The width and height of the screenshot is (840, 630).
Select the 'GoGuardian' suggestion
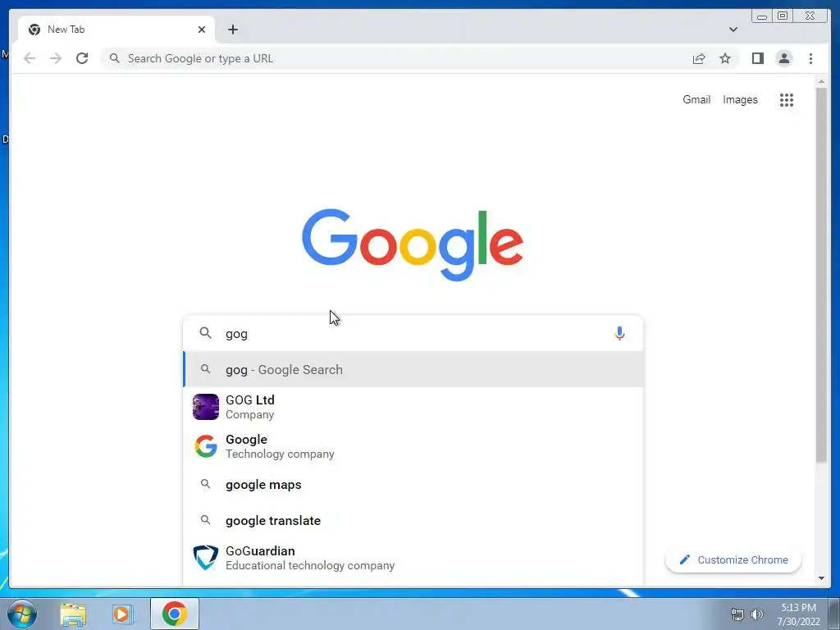point(413,558)
